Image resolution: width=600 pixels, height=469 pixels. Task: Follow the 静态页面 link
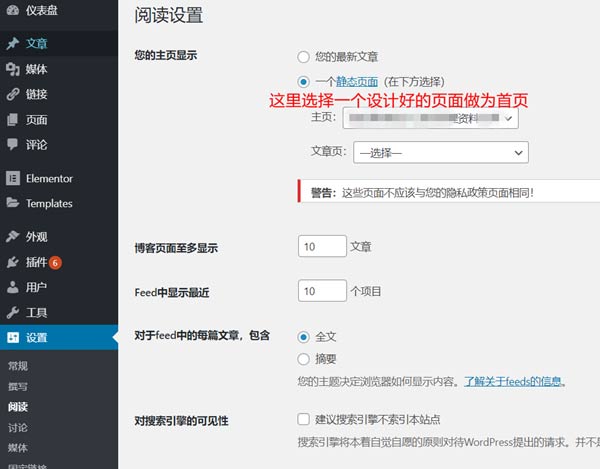(x=357, y=81)
